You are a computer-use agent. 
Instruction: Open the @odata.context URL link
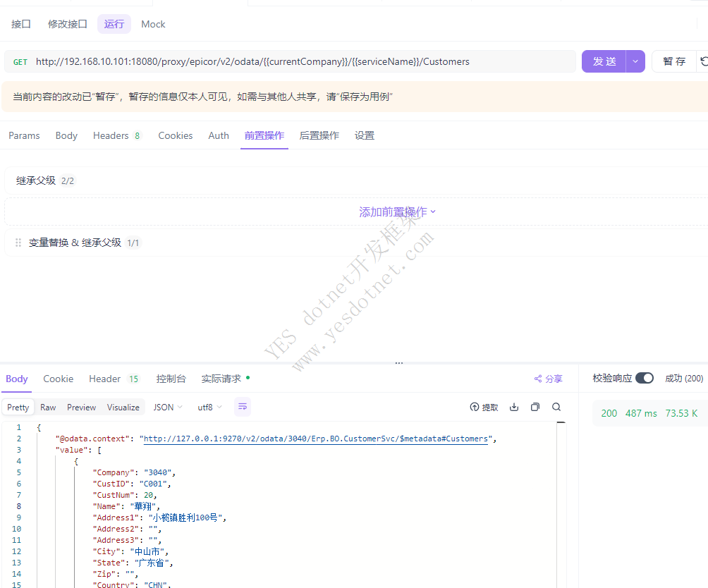[x=316, y=439]
